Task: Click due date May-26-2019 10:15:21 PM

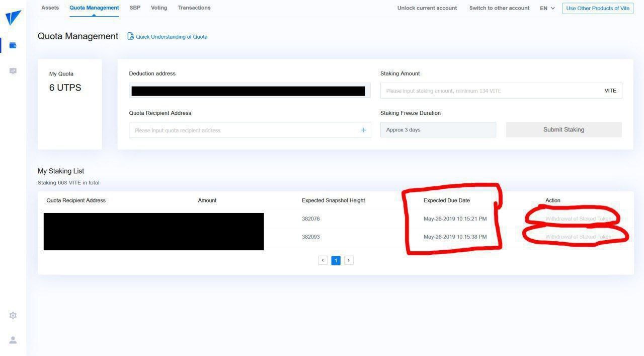Action: 455,219
